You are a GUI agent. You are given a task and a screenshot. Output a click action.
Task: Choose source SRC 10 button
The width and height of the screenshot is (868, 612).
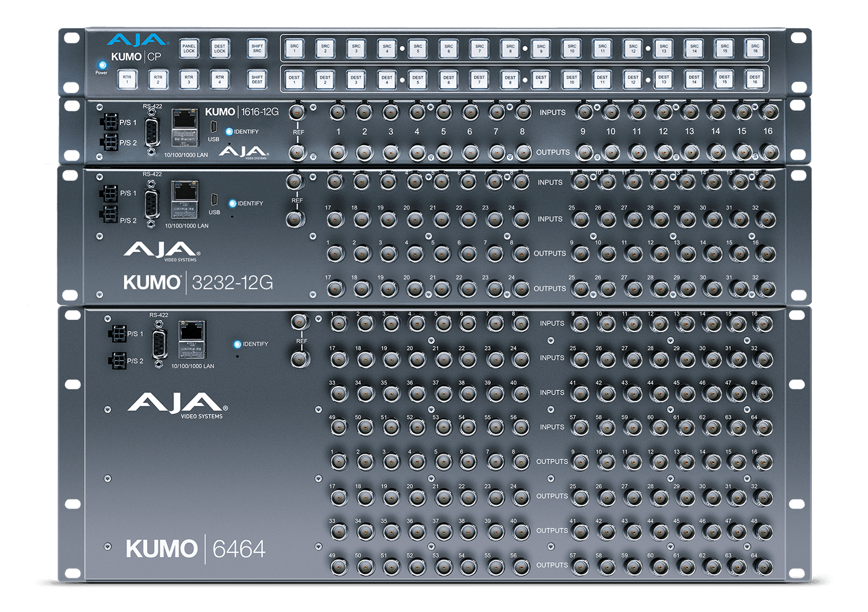click(572, 48)
